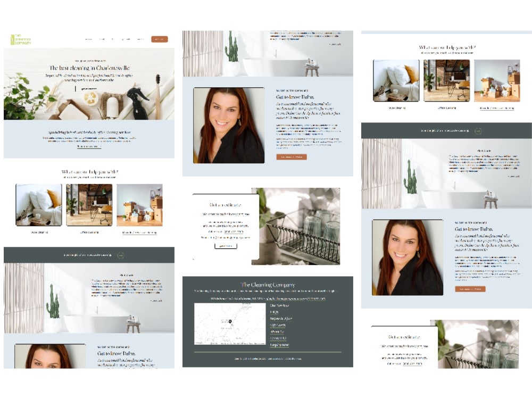Click the Home cleaning label in the right page

pyautogui.click(x=397, y=108)
